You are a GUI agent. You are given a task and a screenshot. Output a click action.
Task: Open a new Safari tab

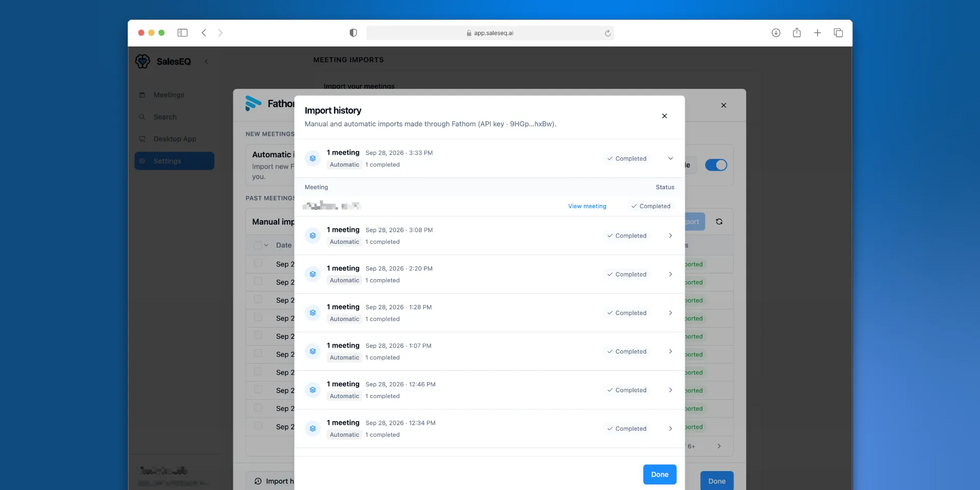point(817,33)
